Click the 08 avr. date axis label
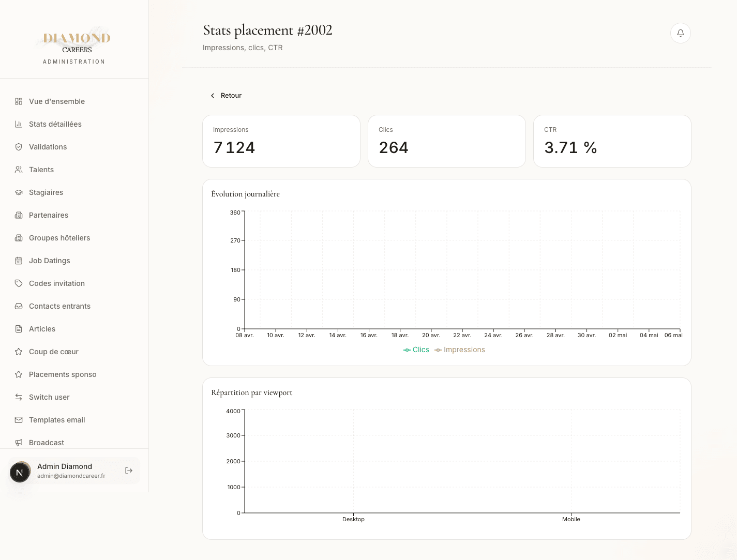Viewport: 737px width, 560px height. [245, 335]
